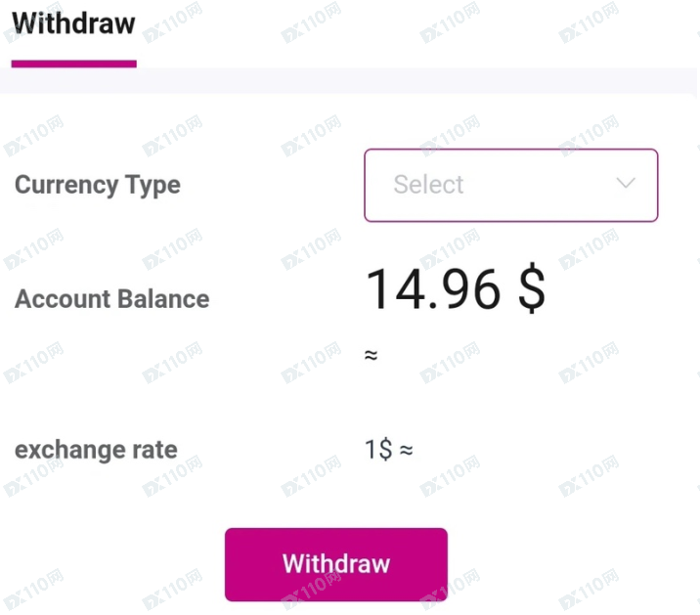Click the watermark beside the Withdraw heading

pos(172,22)
